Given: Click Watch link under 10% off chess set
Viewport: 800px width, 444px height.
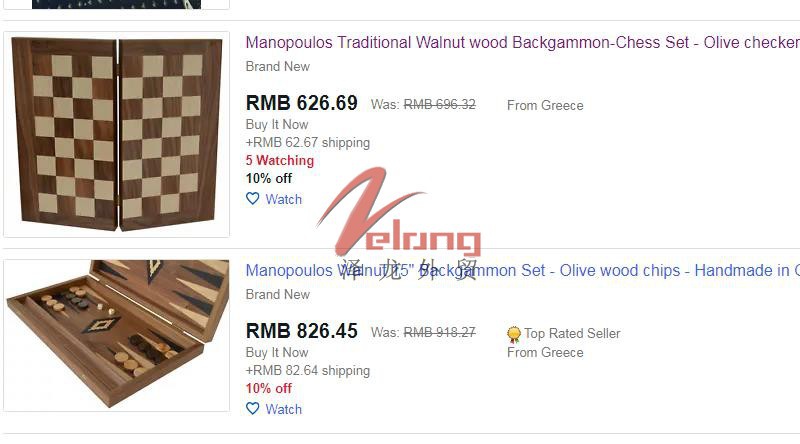Looking at the screenshot, I should click(x=284, y=199).
